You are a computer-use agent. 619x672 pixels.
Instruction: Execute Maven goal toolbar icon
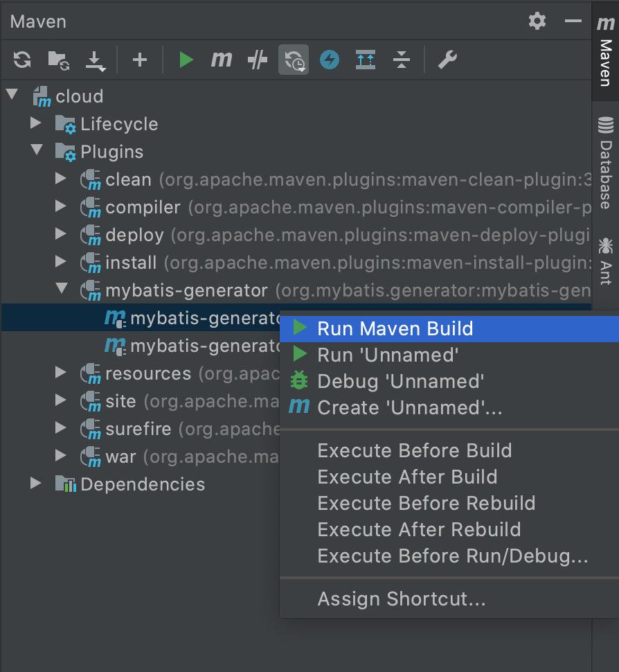click(x=222, y=60)
